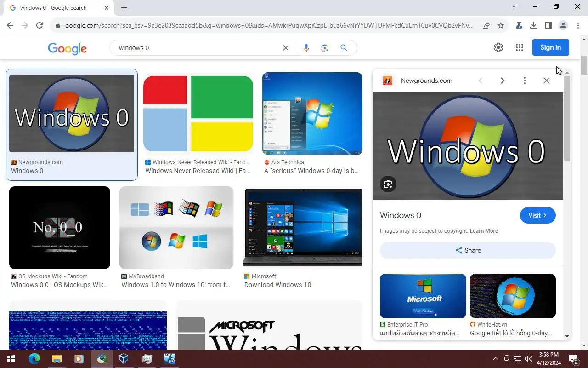Open 'A serious Windows 0-day' result title
The image size is (588, 368).
(311, 171)
